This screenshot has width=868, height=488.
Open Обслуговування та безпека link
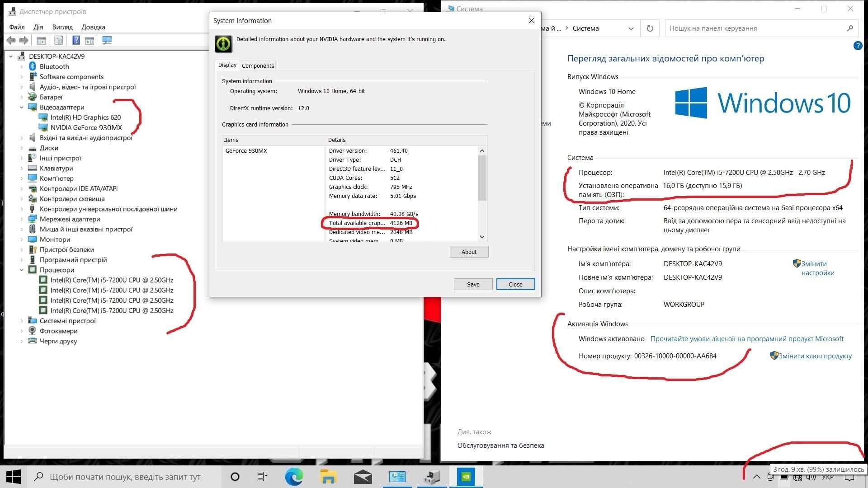(500, 446)
